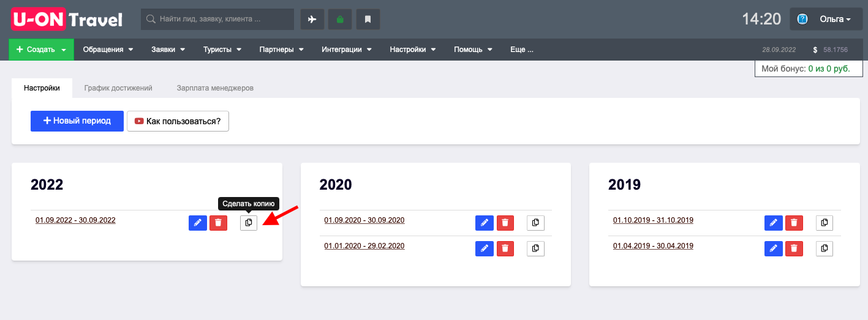Edit period 01.09.2020 - 30.09.2020
The height and width of the screenshot is (320, 868).
(x=485, y=223)
